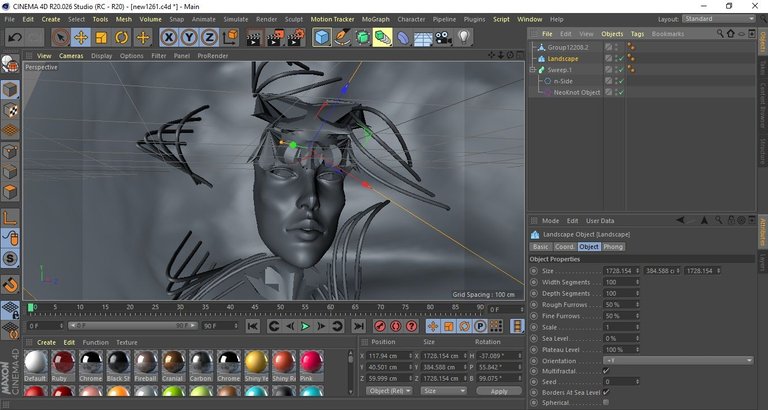Toggle the Multifractal checkbox
Screen dimensions: 768x410
[x=606, y=371]
